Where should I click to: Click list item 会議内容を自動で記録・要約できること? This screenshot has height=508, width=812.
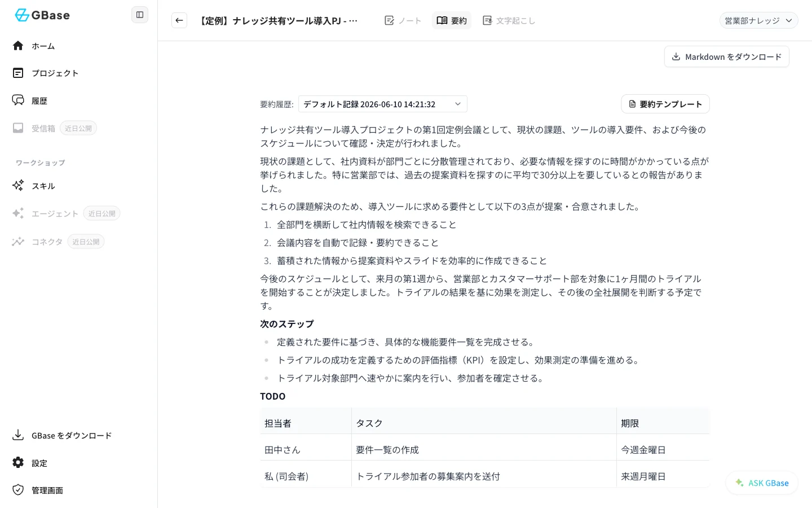(x=358, y=243)
